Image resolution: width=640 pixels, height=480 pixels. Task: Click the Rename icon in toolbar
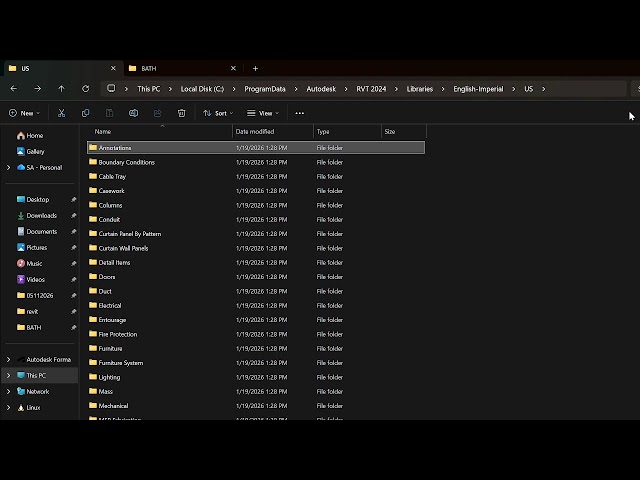[133, 113]
